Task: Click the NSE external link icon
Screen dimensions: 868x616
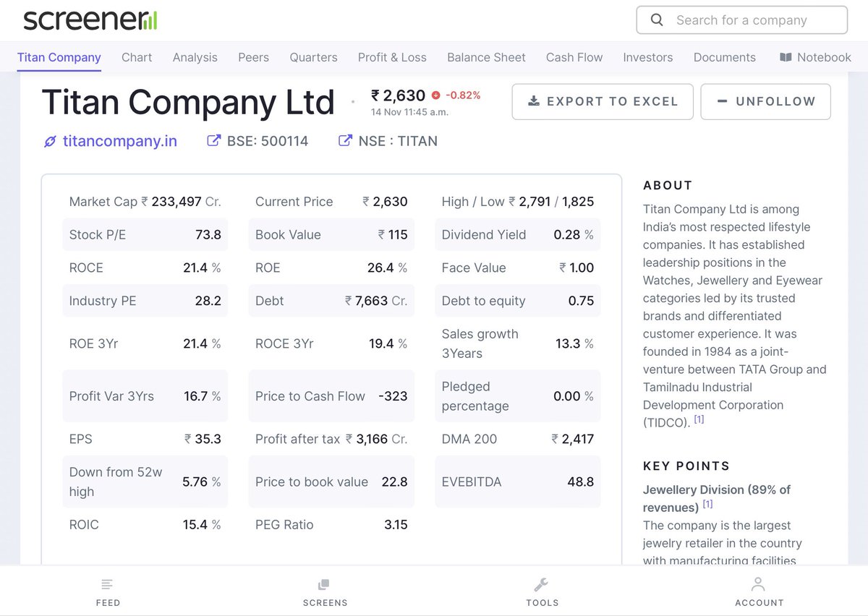Action: 346,140
